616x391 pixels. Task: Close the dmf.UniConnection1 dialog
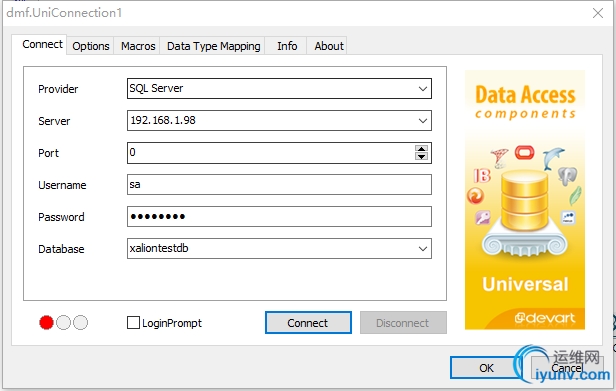click(598, 13)
